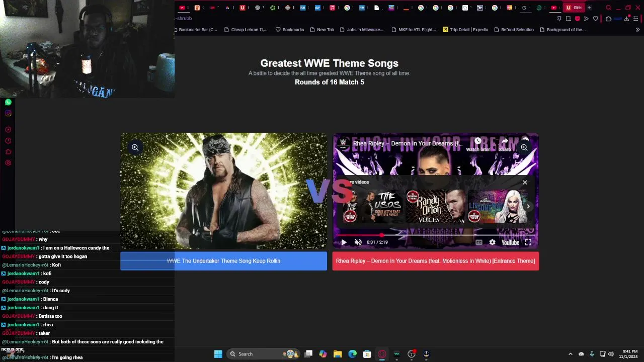Click chat user jordanokwam1 'Bianca' message
644x362 pixels.
point(50,299)
